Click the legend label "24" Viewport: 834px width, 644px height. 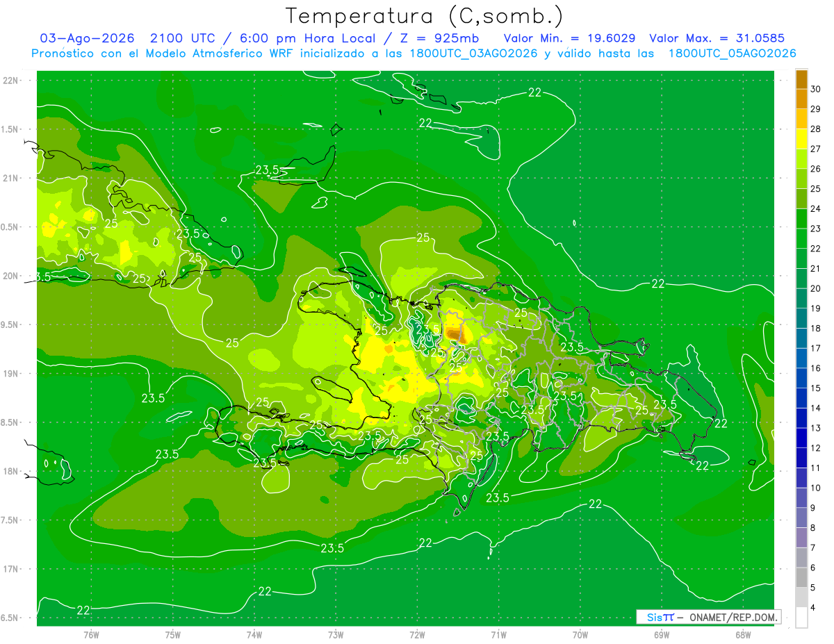[816, 208]
